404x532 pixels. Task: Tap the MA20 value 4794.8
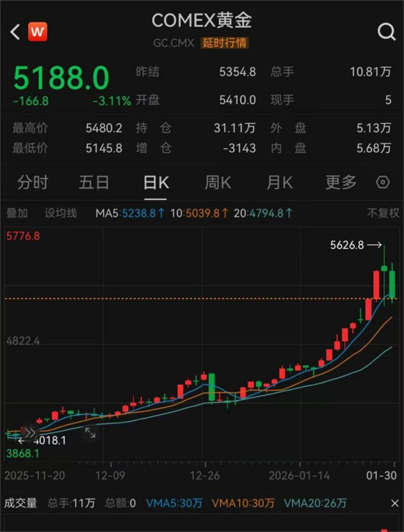(266, 213)
